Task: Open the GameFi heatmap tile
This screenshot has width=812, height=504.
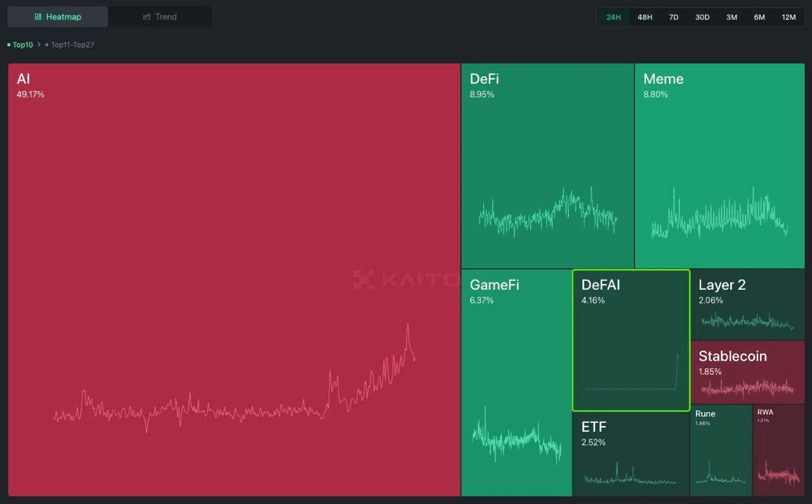Action: coord(516,383)
